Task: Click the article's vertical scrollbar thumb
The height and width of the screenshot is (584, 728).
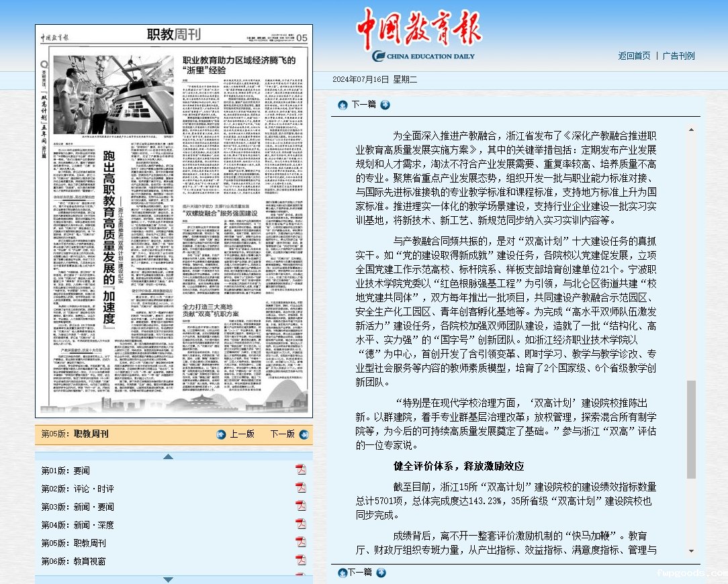Action: (x=691, y=428)
